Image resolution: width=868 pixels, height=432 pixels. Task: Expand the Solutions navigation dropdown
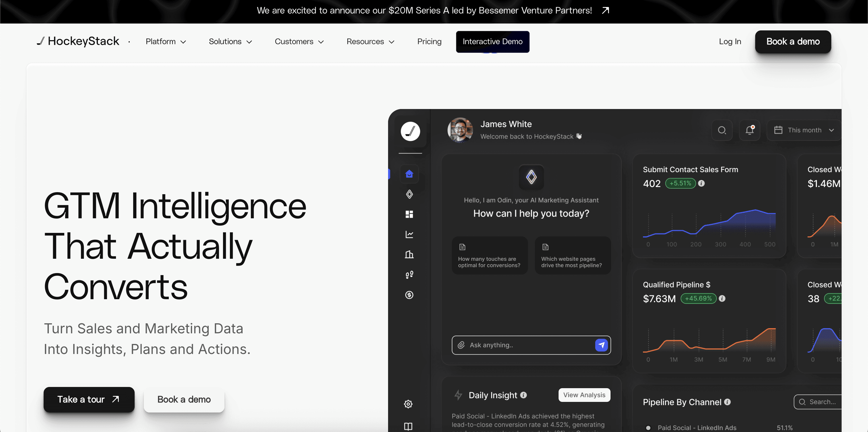coord(230,41)
